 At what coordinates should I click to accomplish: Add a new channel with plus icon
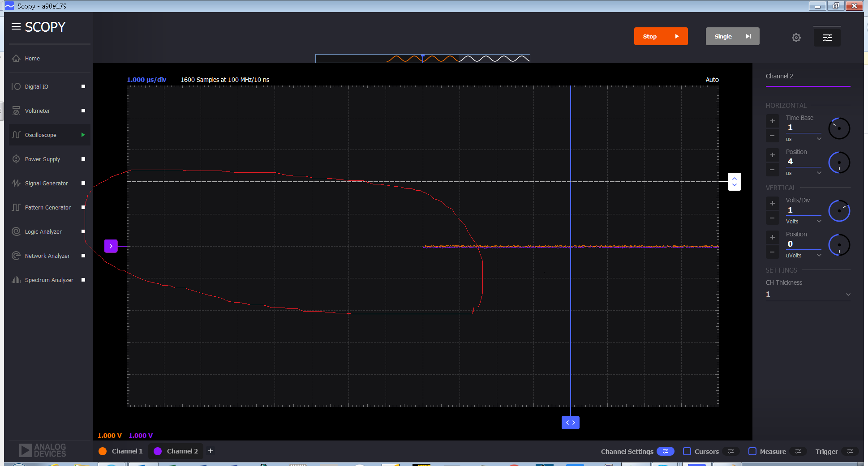pos(211,451)
